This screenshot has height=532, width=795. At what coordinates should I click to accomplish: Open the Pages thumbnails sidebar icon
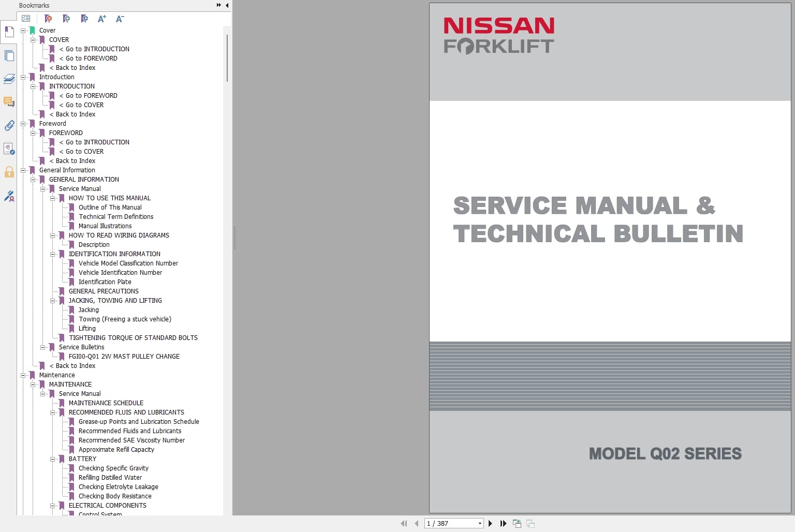9,55
